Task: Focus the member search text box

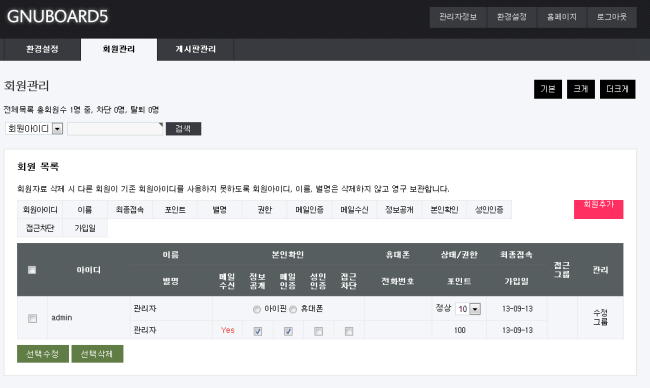Action: 115,129
